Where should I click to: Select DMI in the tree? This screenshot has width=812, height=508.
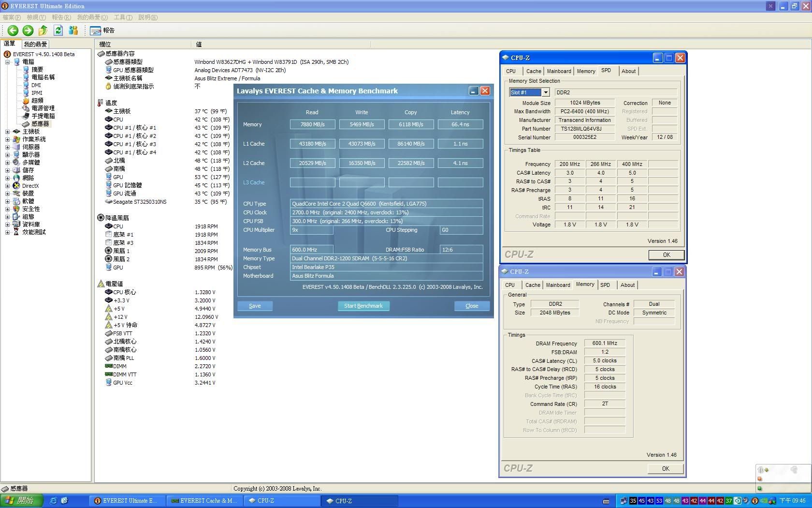pos(36,85)
